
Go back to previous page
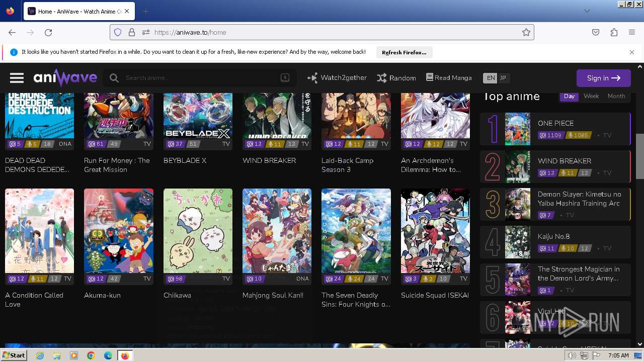[x=12, y=32]
